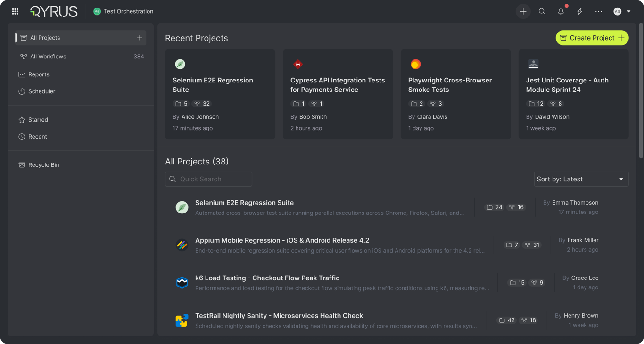Open Appium Mobile Regression list row
The image size is (644, 344).
[x=397, y=245]
